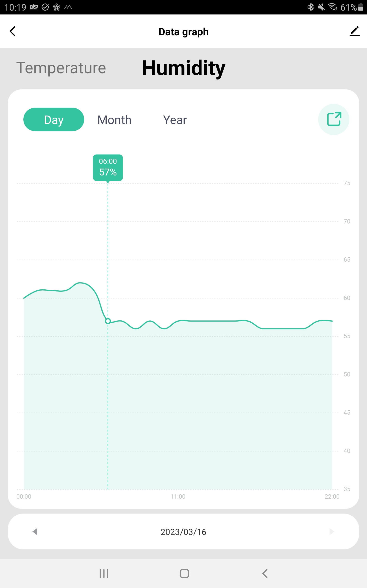Open Android recent apps button
The image size is (367, 588).
(104, 574)
